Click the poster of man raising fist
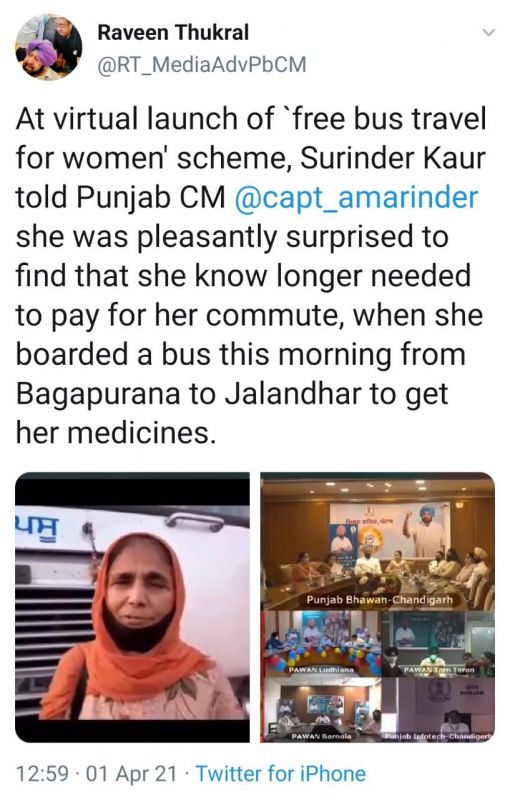This screenshot has width=510, height=800. (x=427, y=529)
